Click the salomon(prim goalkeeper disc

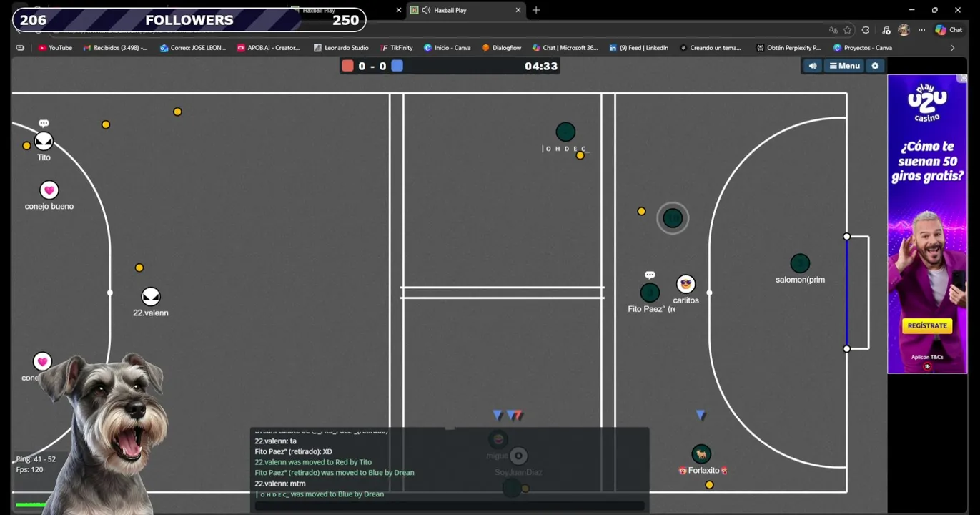click(x=800, y=263)
